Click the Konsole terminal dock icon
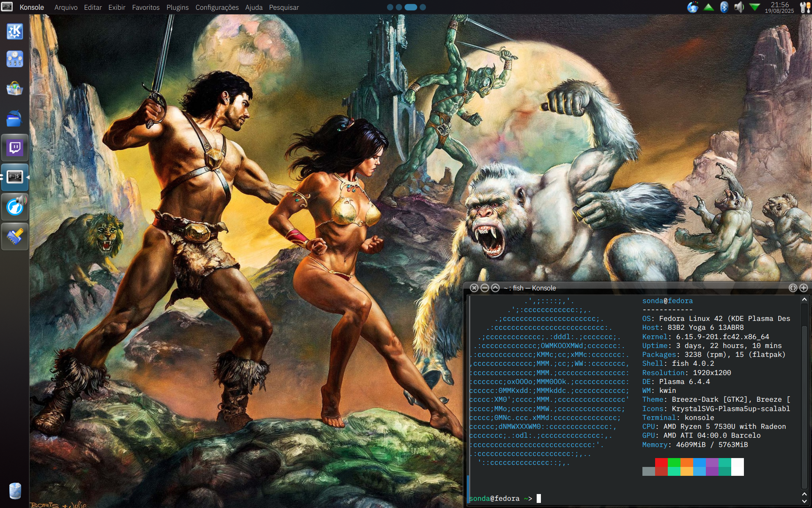Image resolution: width=812 pixels, height=508 pixels. pyautogui.click(x=15, y=177)
